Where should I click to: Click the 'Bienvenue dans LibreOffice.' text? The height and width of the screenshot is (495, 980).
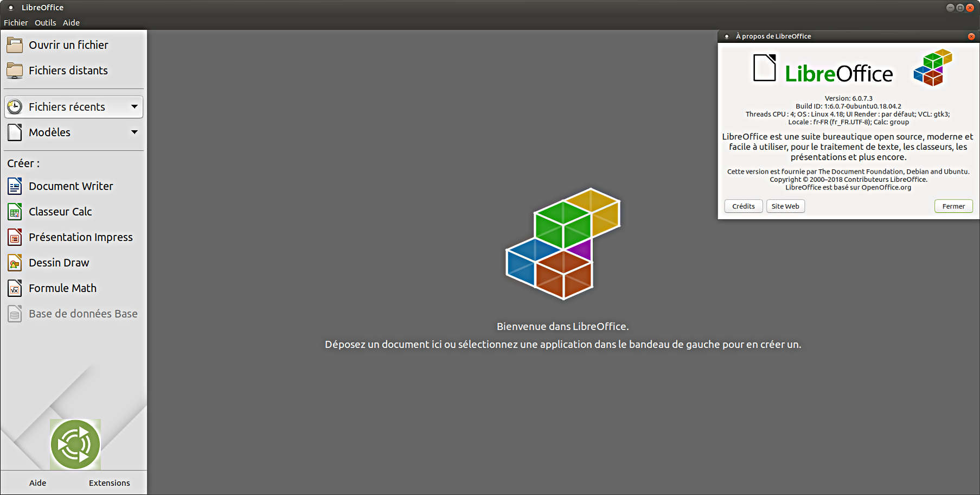coord(563,327)
